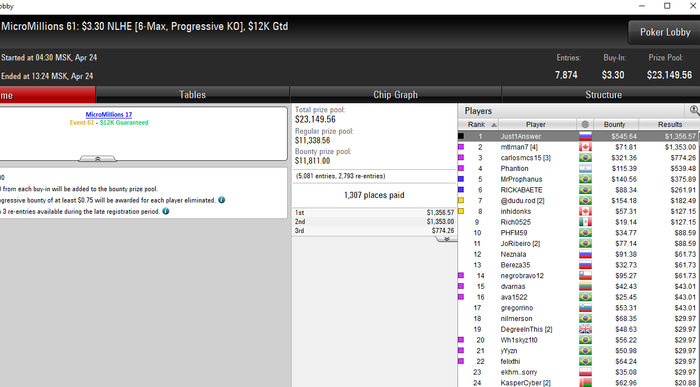Click the Canada flag next to inhidonks
The image size is (700, 387).
tap(585, 211)
